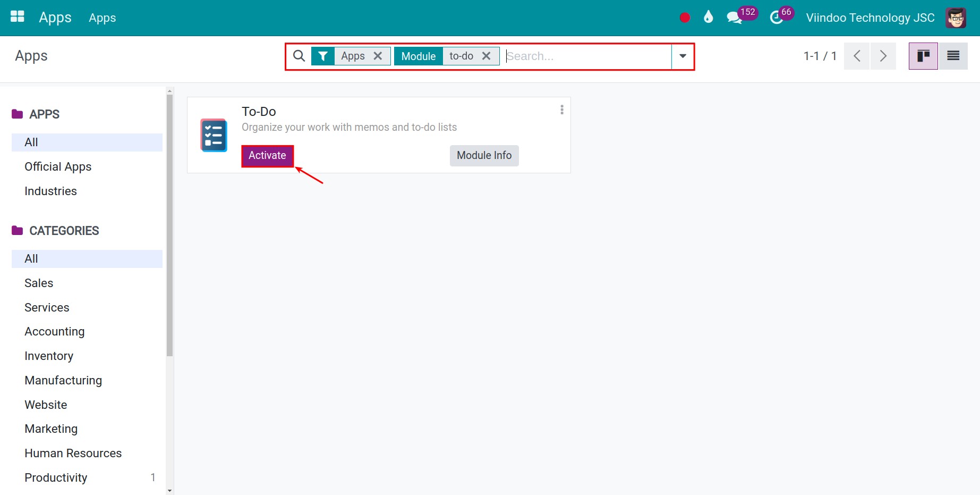Click the To-Do app icon thumbnail

(214, 135)
